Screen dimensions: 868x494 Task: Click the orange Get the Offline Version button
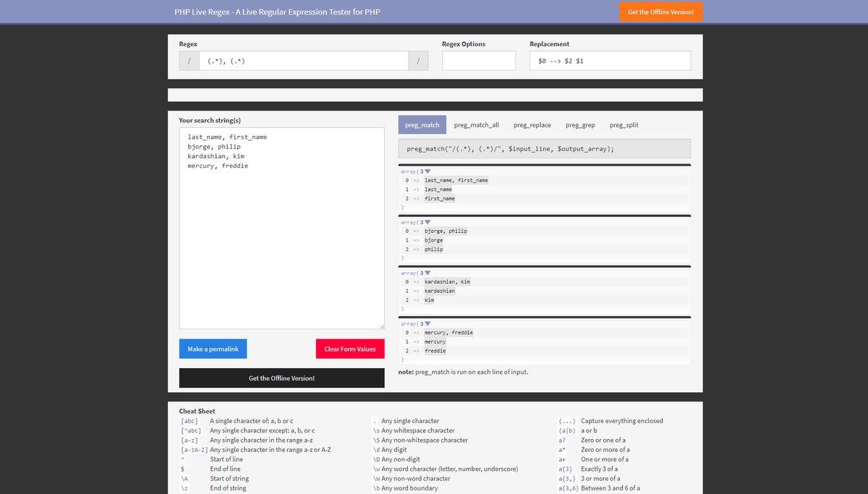pyautogui.click(x=660, y=12)
